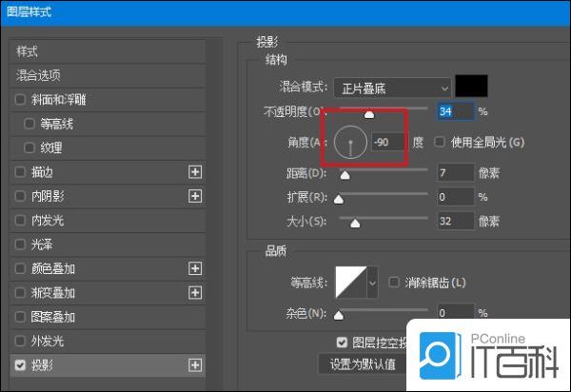
Task: Open the 斜面和浮雕 settings row
Action: [x=108, y=99]
